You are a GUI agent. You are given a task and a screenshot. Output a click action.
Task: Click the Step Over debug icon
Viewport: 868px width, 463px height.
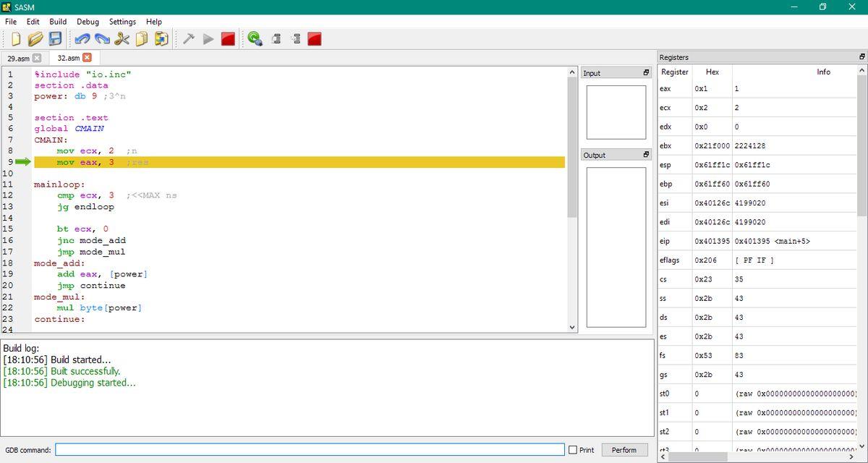point(276,39)
